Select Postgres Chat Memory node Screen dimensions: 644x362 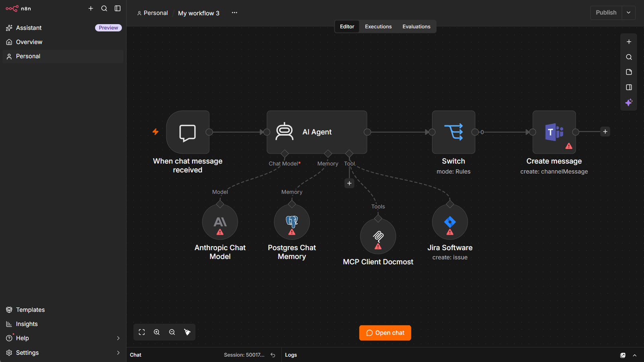pos(292,222)
